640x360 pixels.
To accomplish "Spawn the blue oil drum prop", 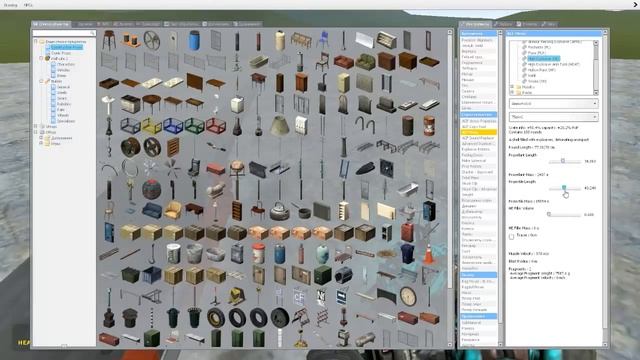I will (280, 253).
